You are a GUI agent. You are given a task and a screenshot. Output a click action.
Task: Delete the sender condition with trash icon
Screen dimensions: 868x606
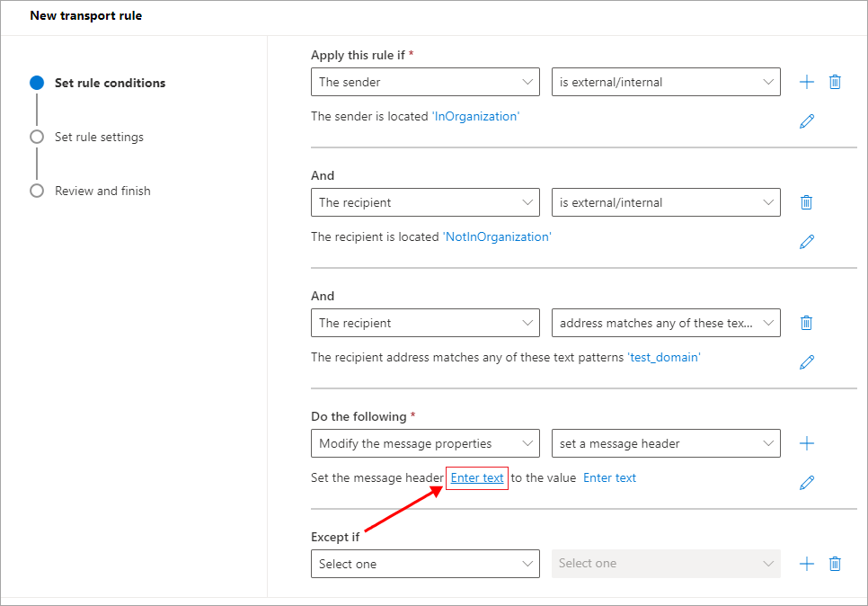pyautogui.click(x=835, y=82)
